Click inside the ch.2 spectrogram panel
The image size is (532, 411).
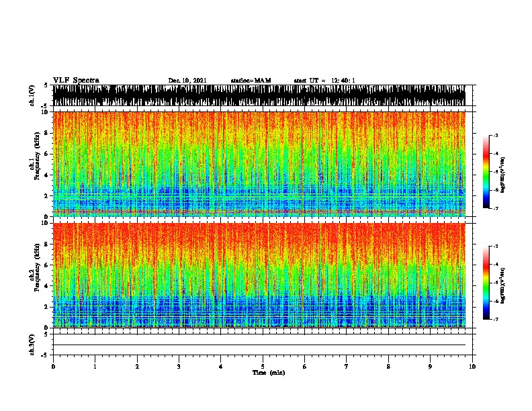pos(259,275)
